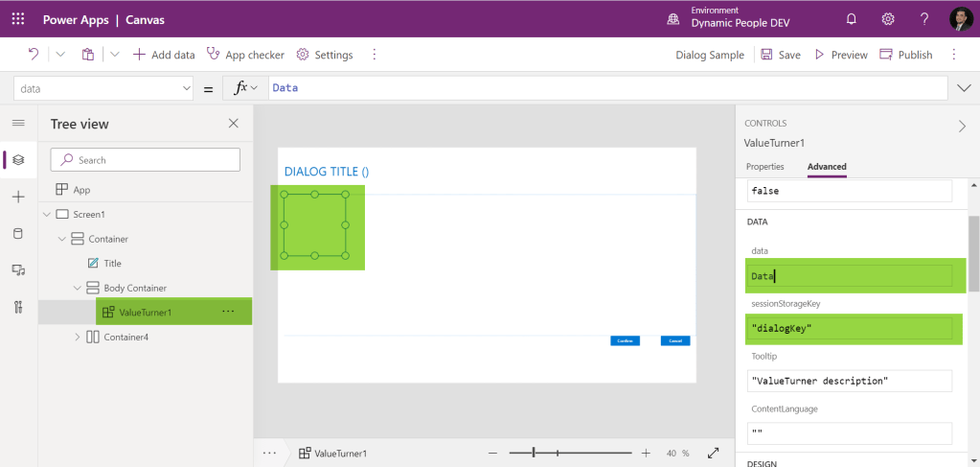Viewport: 980px width, 467px height.
Task: Click the Publish button
Action: [905, 55]
